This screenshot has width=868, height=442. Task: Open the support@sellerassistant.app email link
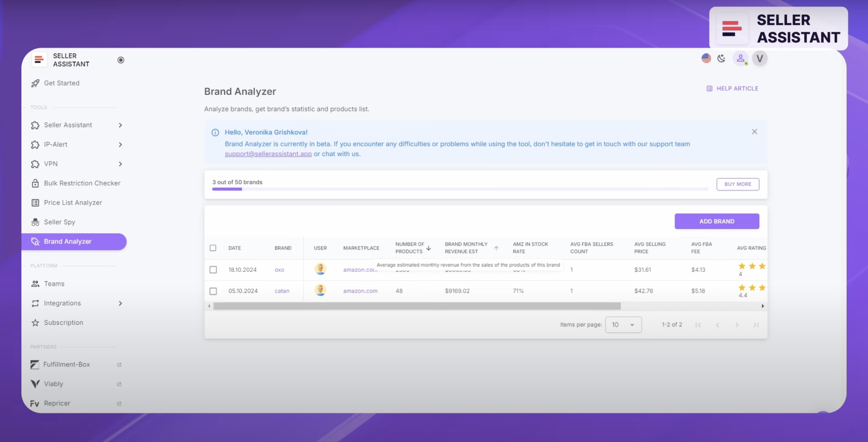click(x=268, y=154)
